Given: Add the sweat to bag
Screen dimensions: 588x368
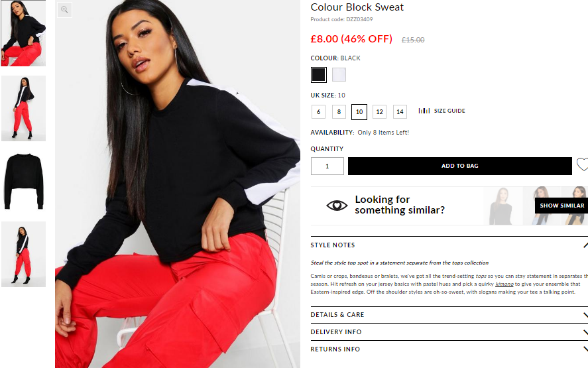Looking at the screenshot, I should [460, 166].
